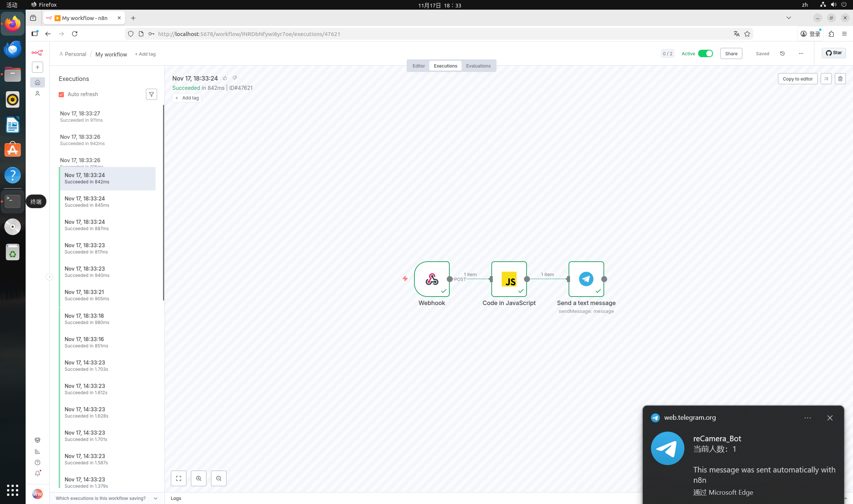Open the notifications bell in sidebar

point(38,474)
